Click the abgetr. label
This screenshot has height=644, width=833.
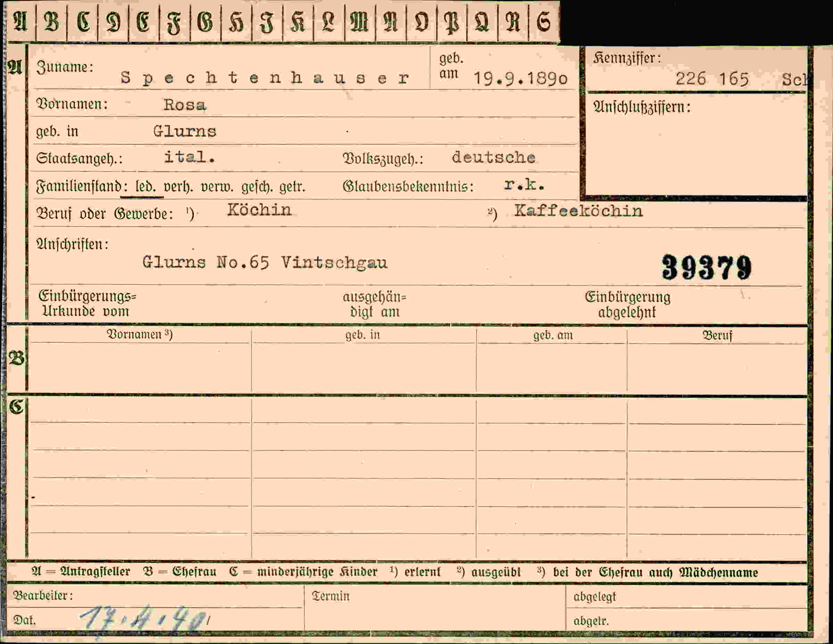point(591,621)
